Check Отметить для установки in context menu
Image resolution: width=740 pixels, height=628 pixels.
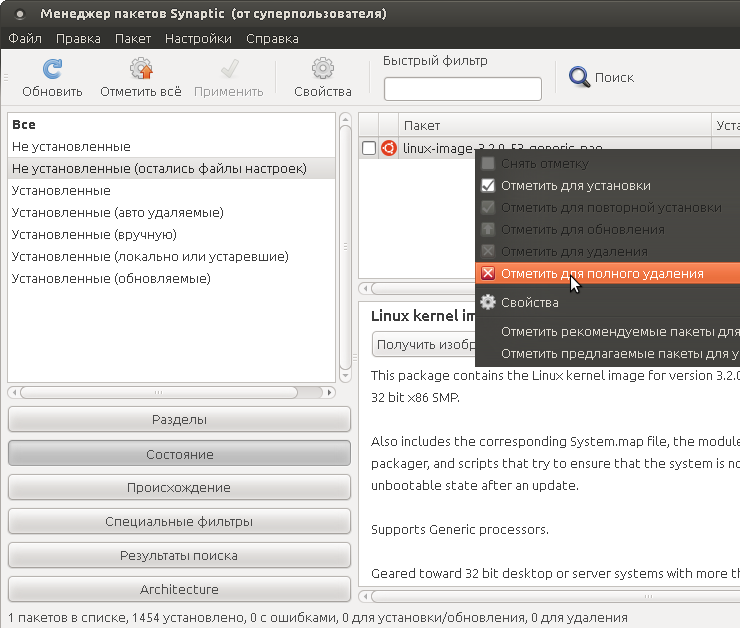pyautogui.click(x=488, y=185)
